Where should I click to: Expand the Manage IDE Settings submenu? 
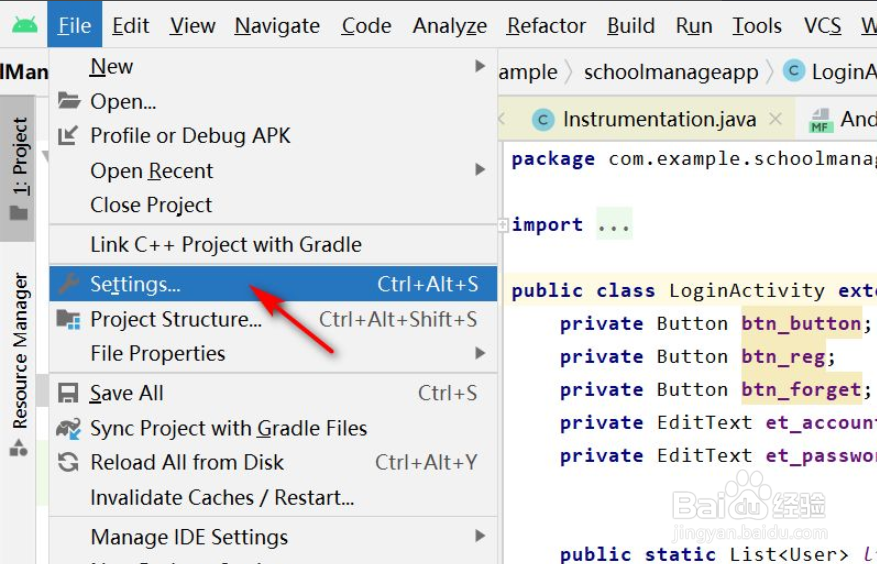[x=480, y=537]
